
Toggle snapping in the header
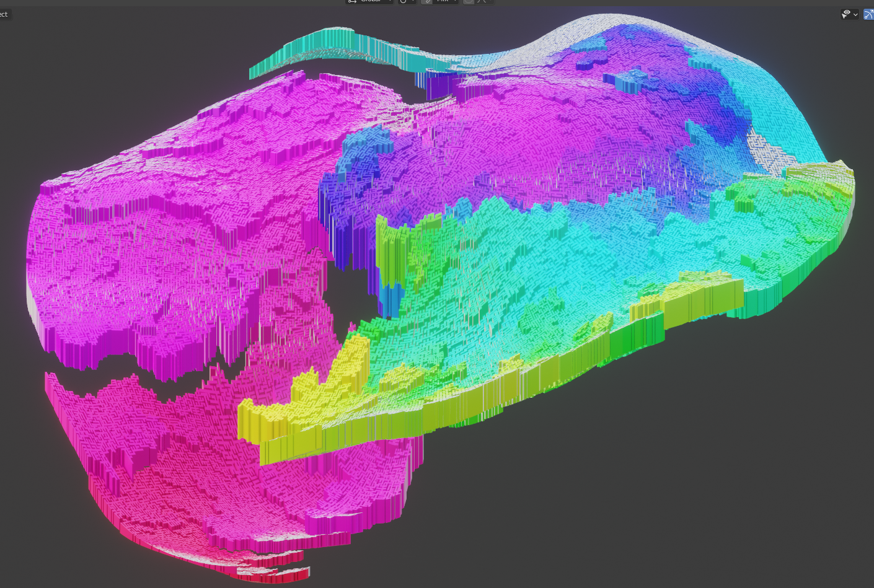428,1
